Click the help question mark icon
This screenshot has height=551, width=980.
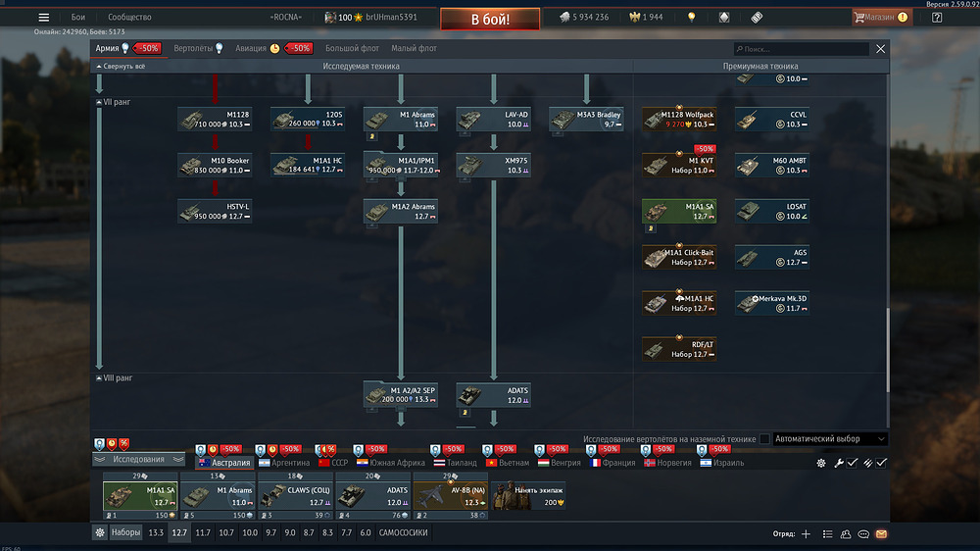coord(936,18)
